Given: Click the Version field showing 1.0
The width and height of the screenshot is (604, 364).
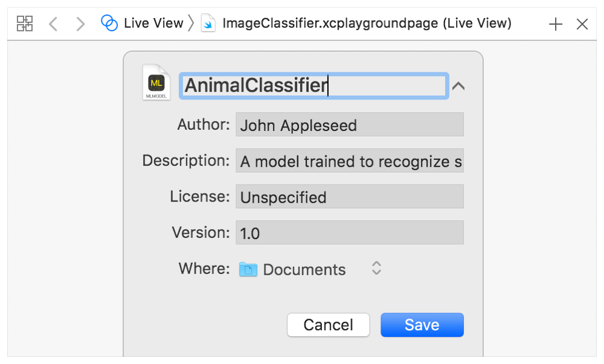Looking at the screenshot, I should pos(349,233).
